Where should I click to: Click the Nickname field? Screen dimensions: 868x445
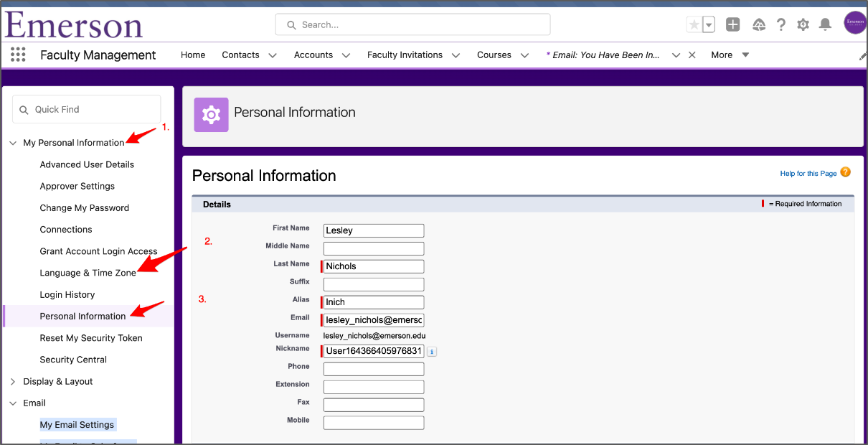click(x=374, y=351)
